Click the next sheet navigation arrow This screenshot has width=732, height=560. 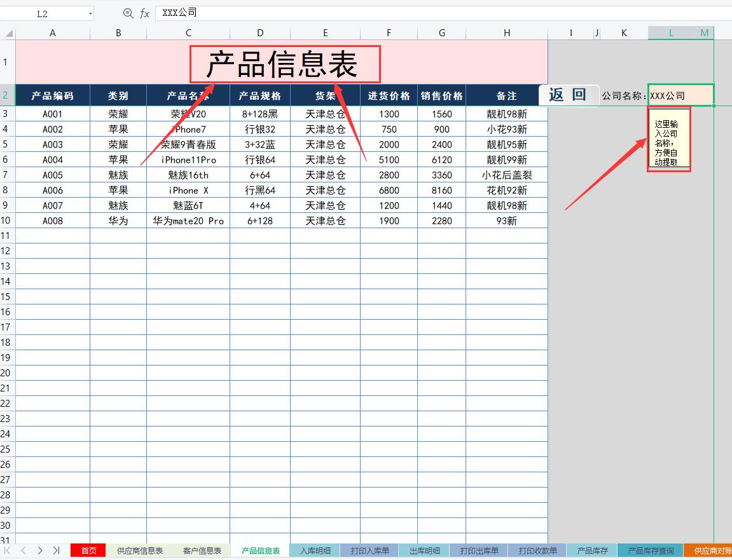(x=39, y=550)
